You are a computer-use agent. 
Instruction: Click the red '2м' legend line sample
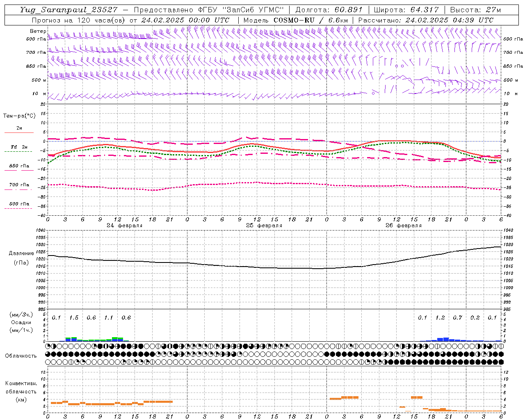pos(19,133)
